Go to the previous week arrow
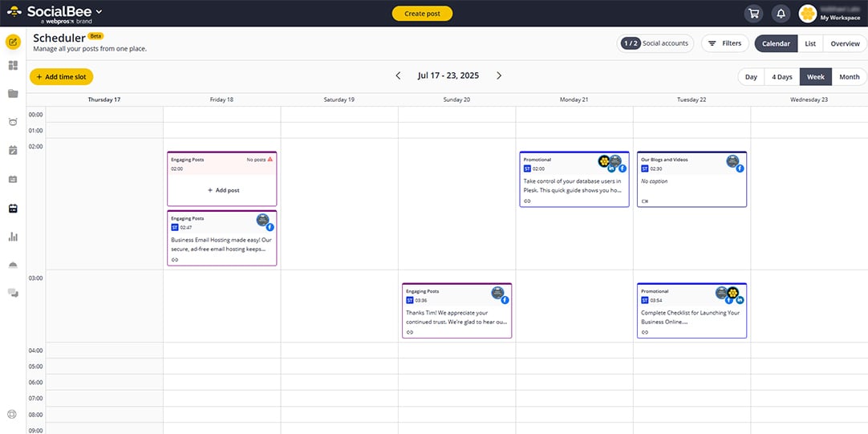Viewport: 868px width, 434px height. click(398, 76)
